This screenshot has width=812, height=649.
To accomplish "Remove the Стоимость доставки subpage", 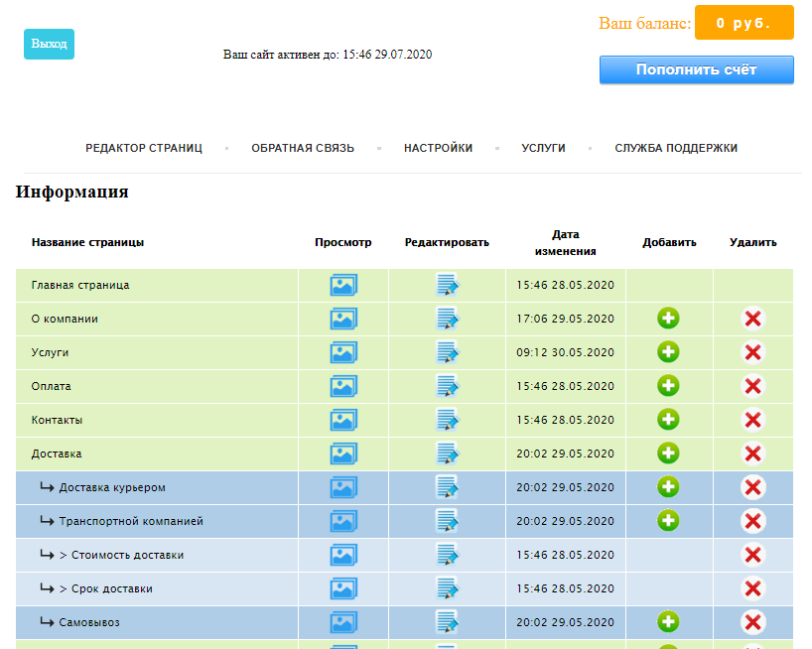I will click(752, 555).
